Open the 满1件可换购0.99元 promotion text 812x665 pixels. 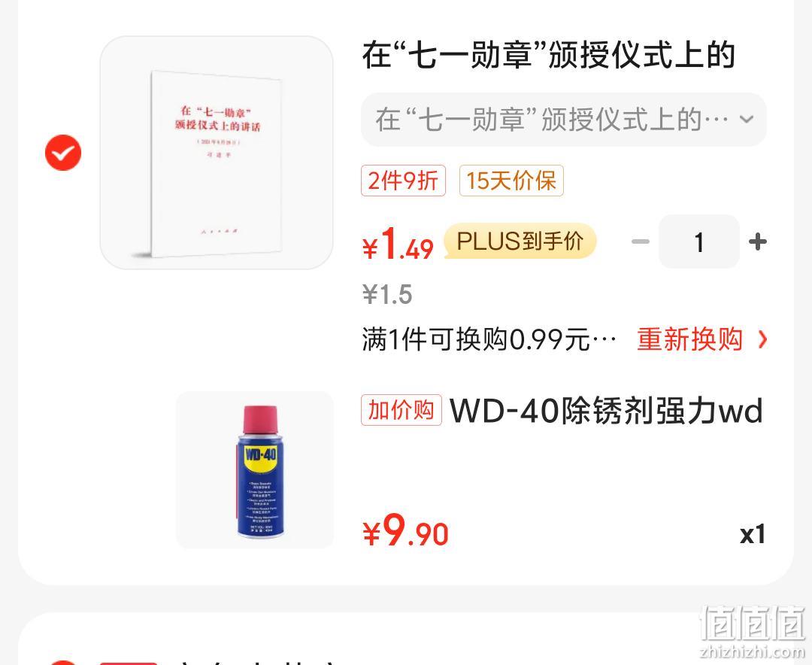(x=489, y=340)
